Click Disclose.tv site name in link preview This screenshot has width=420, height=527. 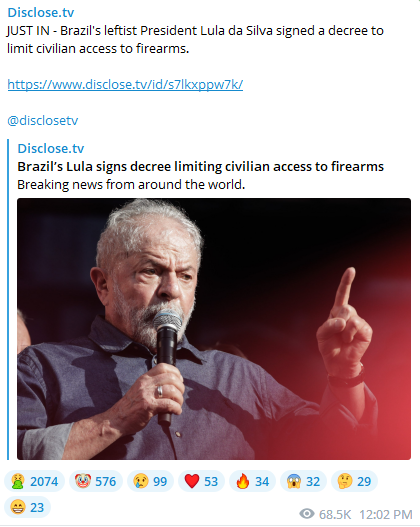(51, 148)
